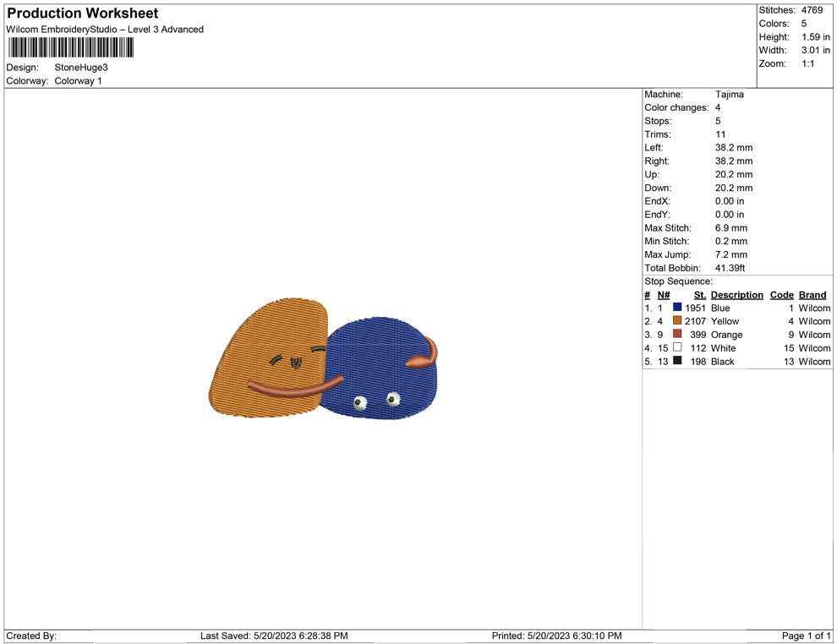Image resolution: width=837 pixels, height=644 pixels.
Task: Click the 'St.' column header
Action: 700,295
